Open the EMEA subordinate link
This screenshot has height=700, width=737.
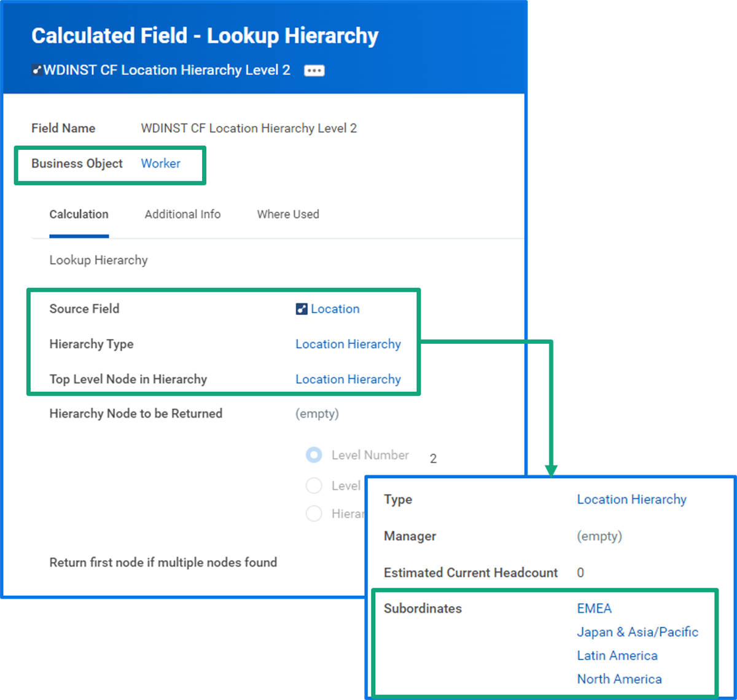[595, 609]
